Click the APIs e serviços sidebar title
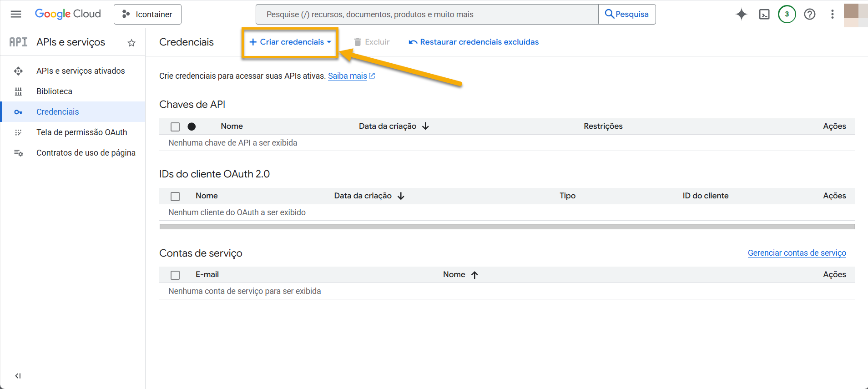 [x=71, y=42]
